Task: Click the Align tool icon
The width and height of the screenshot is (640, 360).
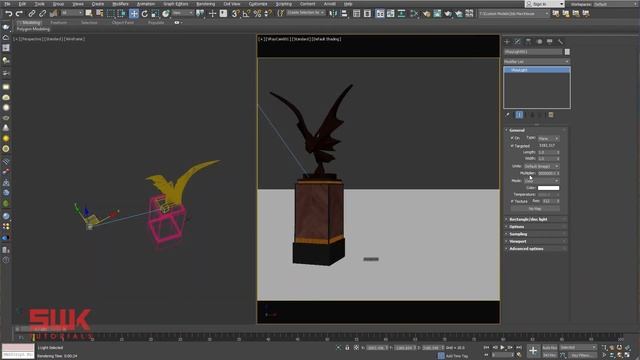Action: (x=344, y=13)
